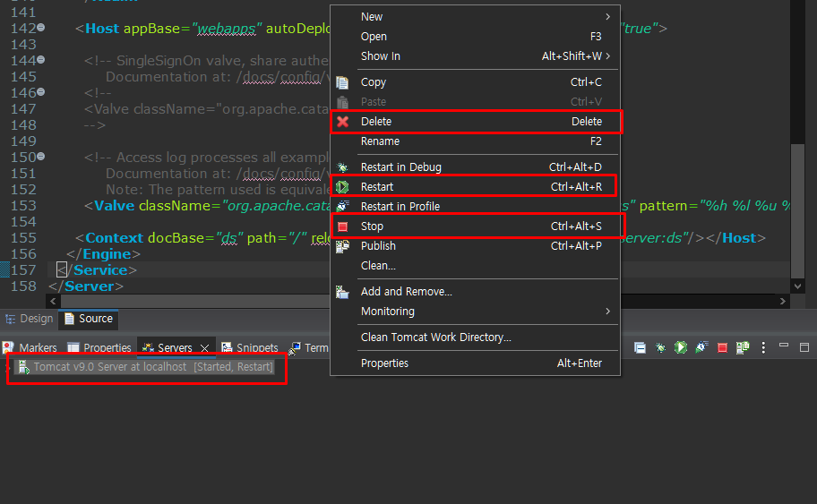Expand the Tomcat v9.0 server node

(x=7, y=368)
